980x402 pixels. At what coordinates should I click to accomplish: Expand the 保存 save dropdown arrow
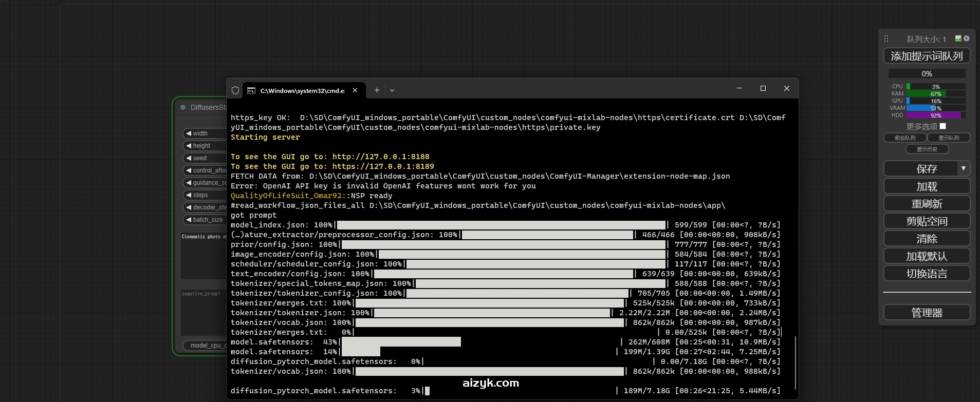[x=963, y=168]
